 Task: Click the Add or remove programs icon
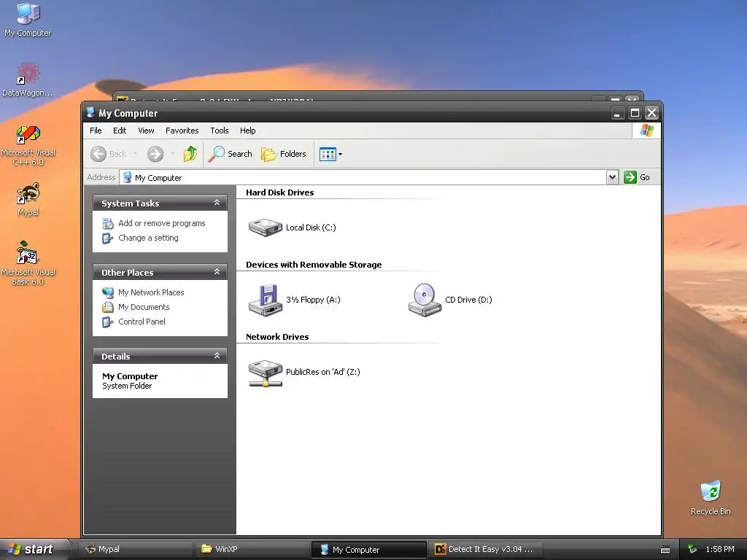click(x=108, y=223)
